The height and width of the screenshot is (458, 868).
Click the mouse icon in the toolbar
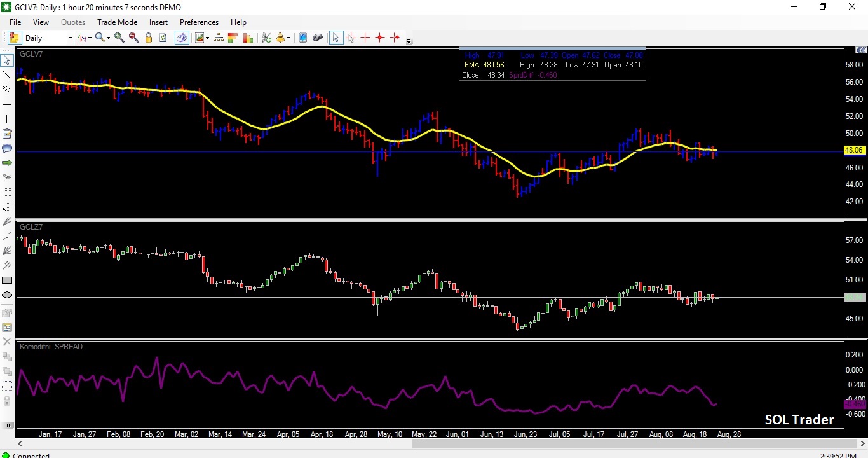[x=317, y=38]
